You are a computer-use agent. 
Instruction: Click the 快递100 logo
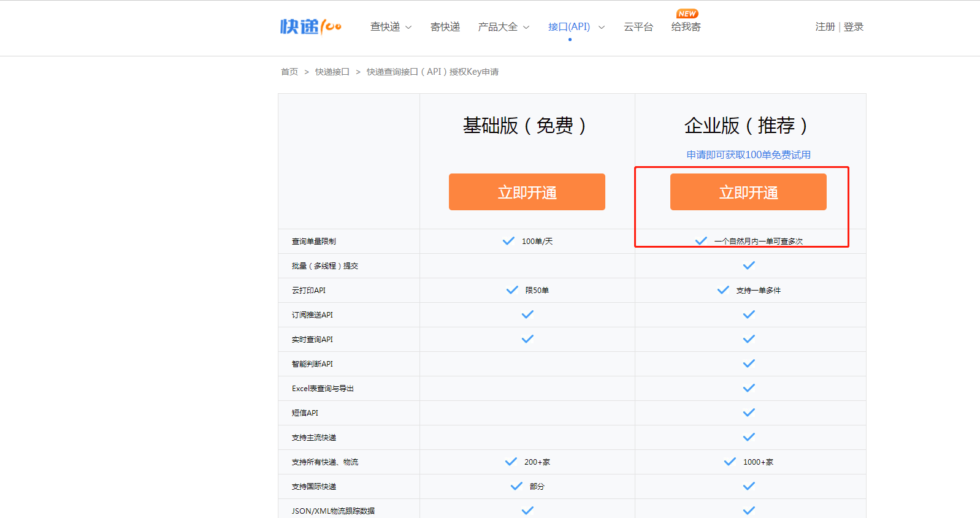[311, 26]
